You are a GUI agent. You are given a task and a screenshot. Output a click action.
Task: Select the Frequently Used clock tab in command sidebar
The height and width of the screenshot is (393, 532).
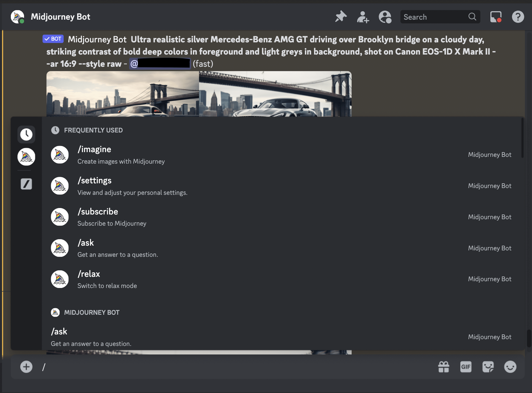click(26, 135)
